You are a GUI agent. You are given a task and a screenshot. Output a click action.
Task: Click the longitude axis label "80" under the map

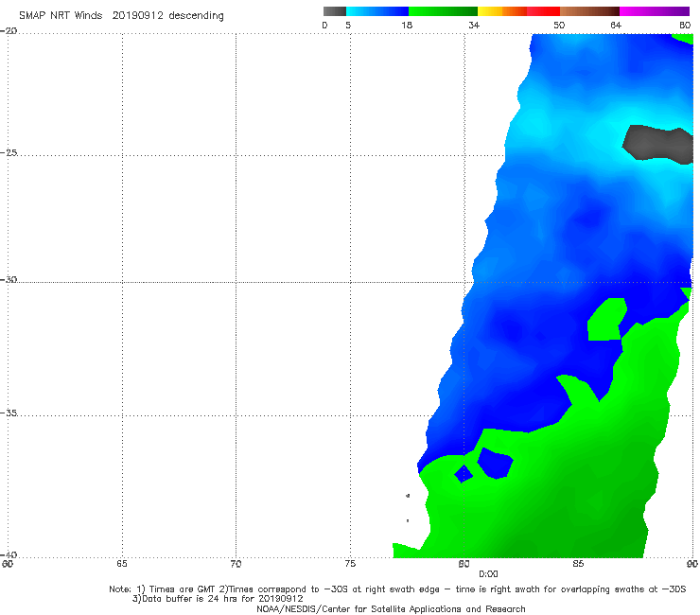point(464,564)
